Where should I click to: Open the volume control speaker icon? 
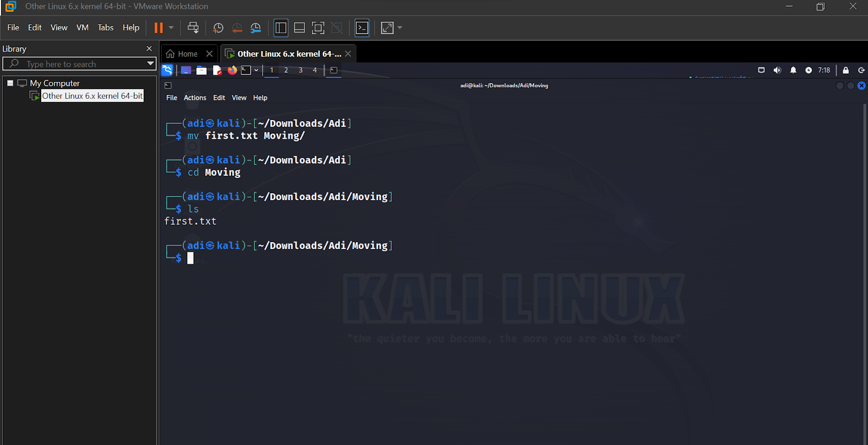(777, 70)
